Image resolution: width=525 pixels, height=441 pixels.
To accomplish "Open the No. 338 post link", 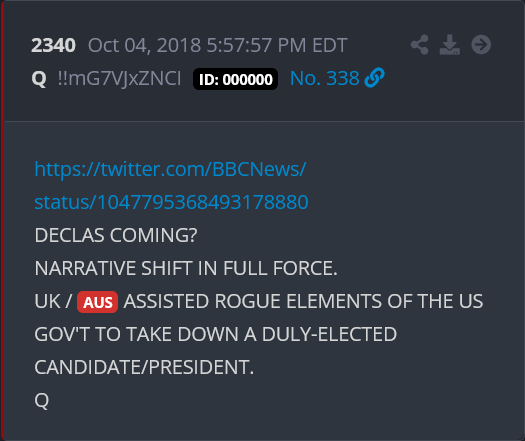I will (x=324, y=78).
